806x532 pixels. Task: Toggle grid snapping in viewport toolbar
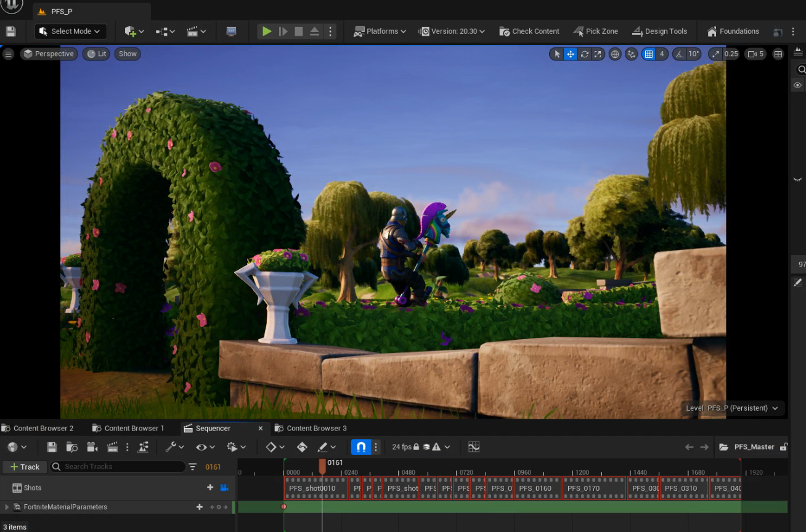tap(648, 54)
